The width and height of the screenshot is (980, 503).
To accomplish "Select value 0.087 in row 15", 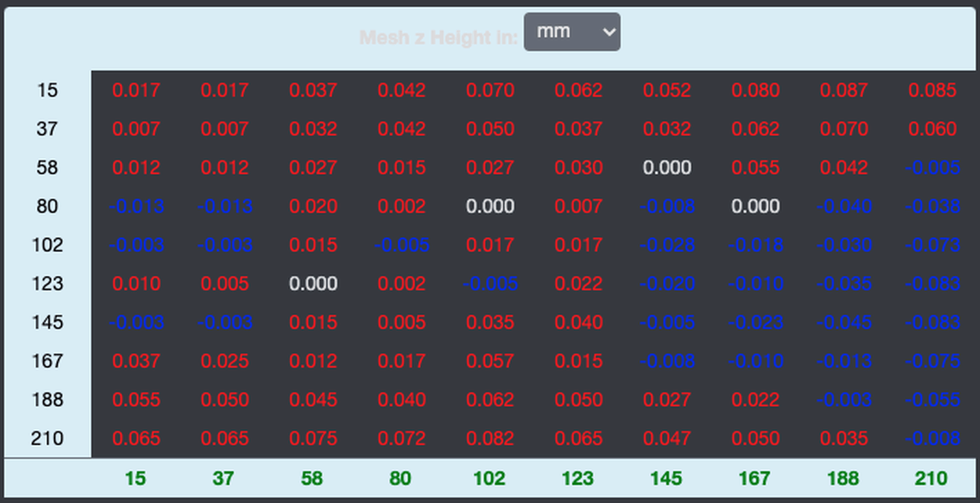I will pyautogui.click(x=844, y=90).
